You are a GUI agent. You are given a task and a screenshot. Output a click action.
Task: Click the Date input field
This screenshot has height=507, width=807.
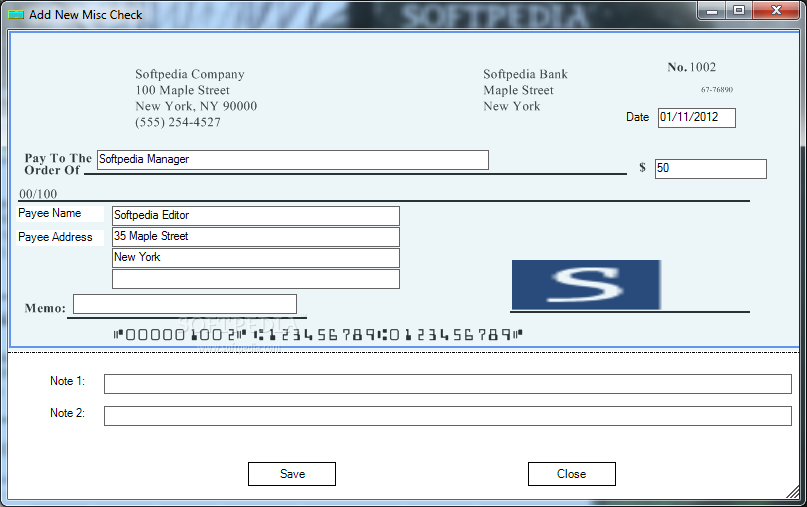coord(697,117)
